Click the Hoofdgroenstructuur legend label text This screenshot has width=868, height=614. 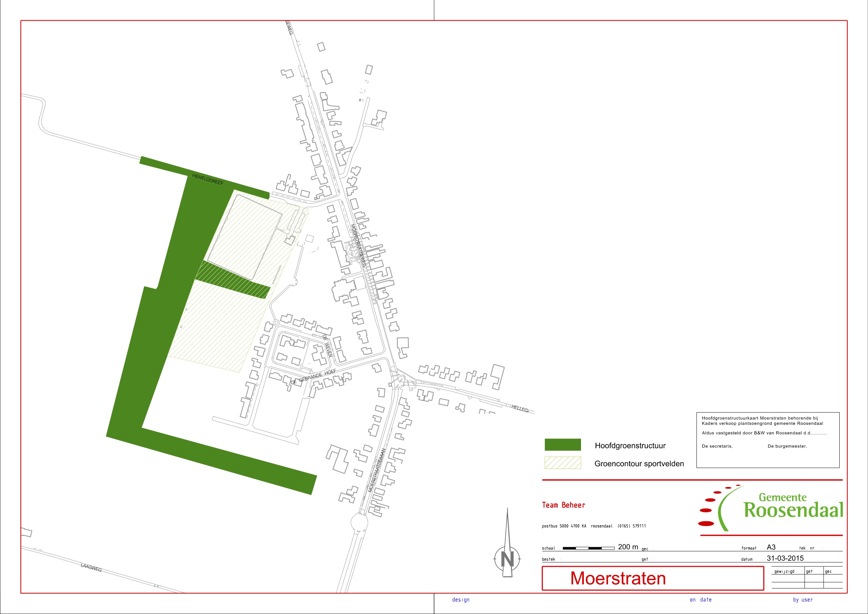630,446
